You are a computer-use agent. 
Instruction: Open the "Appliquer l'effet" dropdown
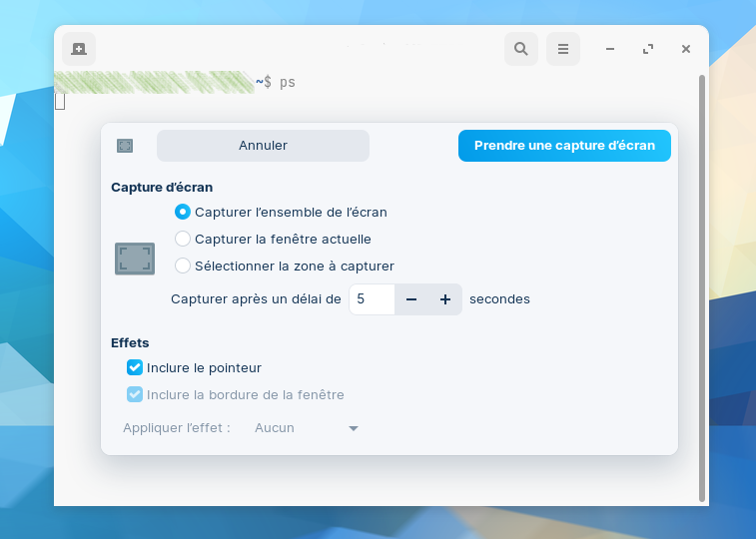tap(306, 428)
